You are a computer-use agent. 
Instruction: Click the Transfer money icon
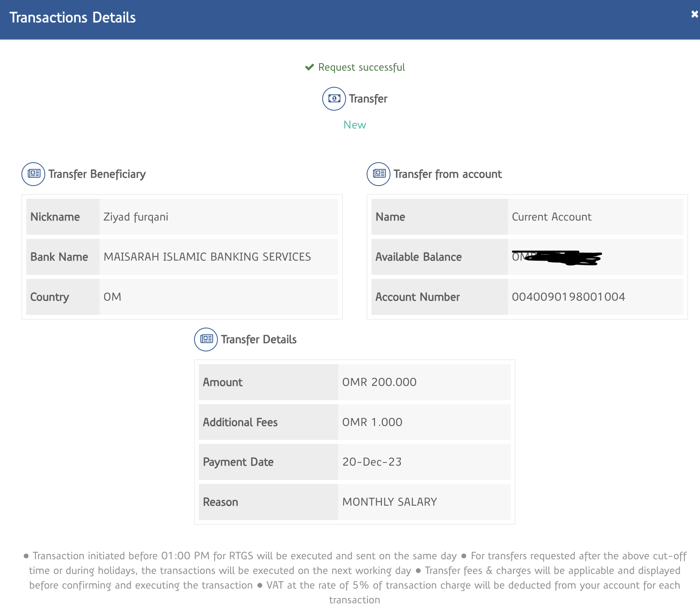pos(334,99)
